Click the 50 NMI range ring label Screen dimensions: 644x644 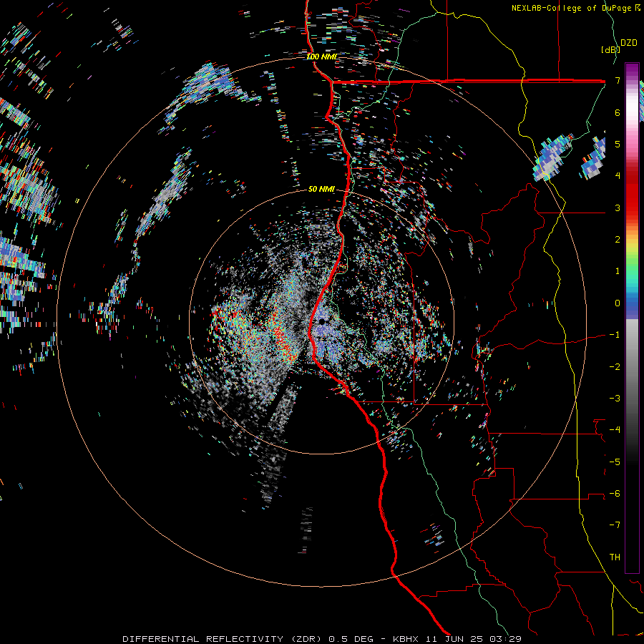321,189
